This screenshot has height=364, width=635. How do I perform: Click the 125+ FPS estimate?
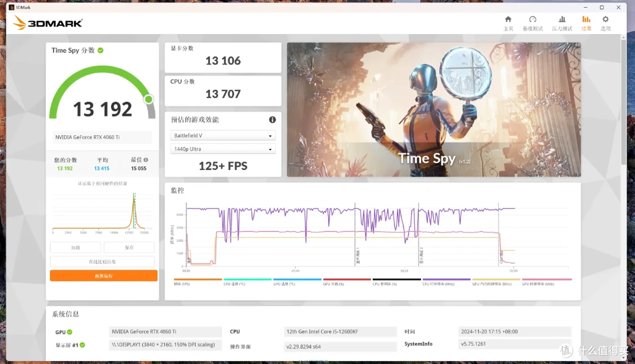coord(223,166)
